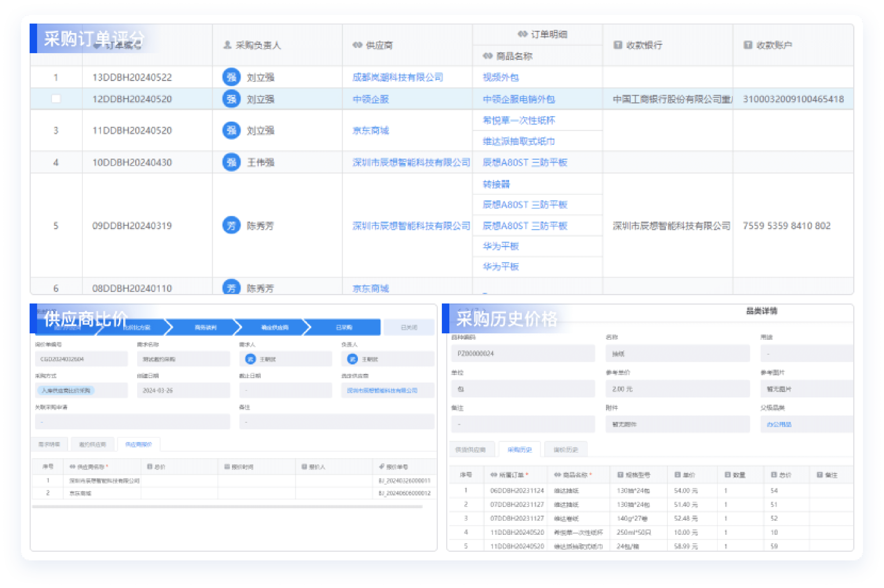Screen dimensions: 884x588
Task: Click the 已关闭 status button
Action: pos(409,327)
